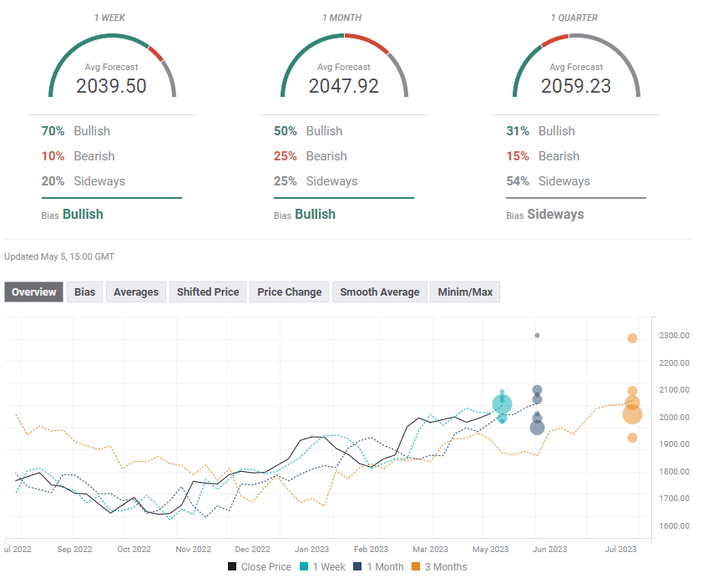This screenshot has width=703, height=588.
Task: Toggle Close Price legend series
Action: [260, 567]
